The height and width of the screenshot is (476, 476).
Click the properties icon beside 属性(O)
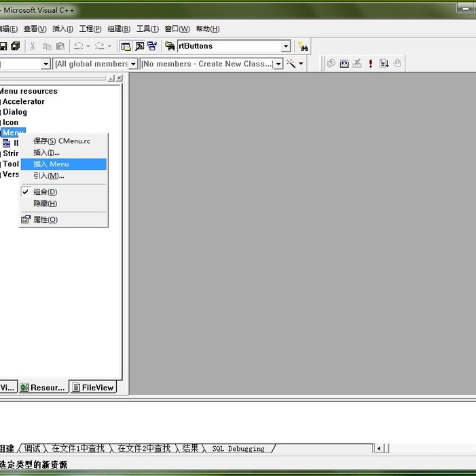pyautogui.click(x=26, y=219)
